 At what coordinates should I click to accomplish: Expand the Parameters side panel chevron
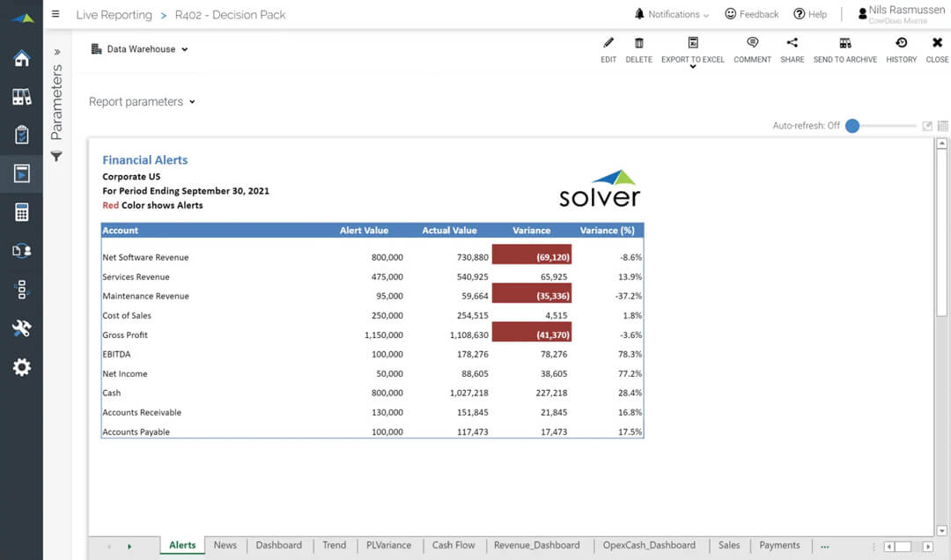(57, 52)
